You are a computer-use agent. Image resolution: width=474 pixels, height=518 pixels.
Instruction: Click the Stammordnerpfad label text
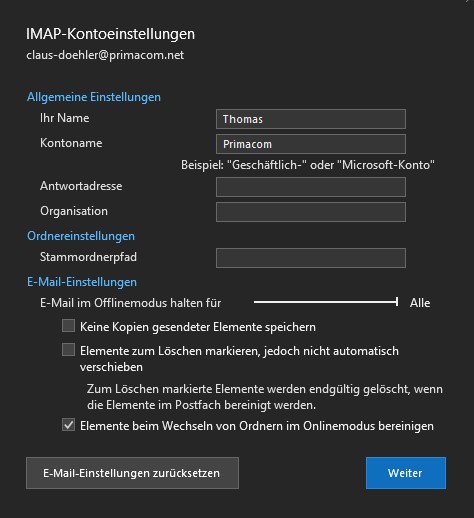88,257
